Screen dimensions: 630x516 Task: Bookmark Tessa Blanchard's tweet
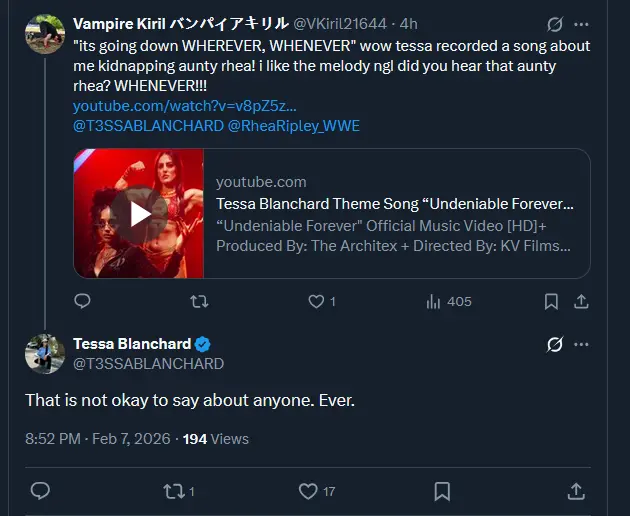click(x=442, y=490)
